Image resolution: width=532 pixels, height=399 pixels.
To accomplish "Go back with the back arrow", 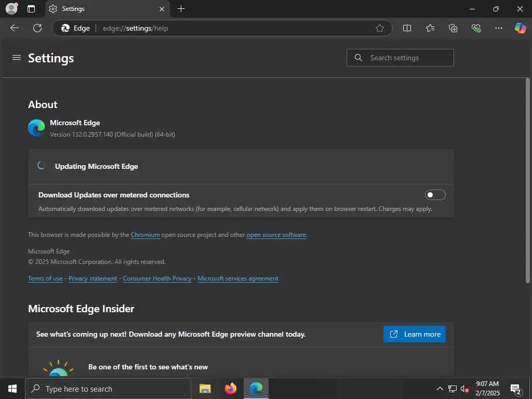I will (15, 28).
